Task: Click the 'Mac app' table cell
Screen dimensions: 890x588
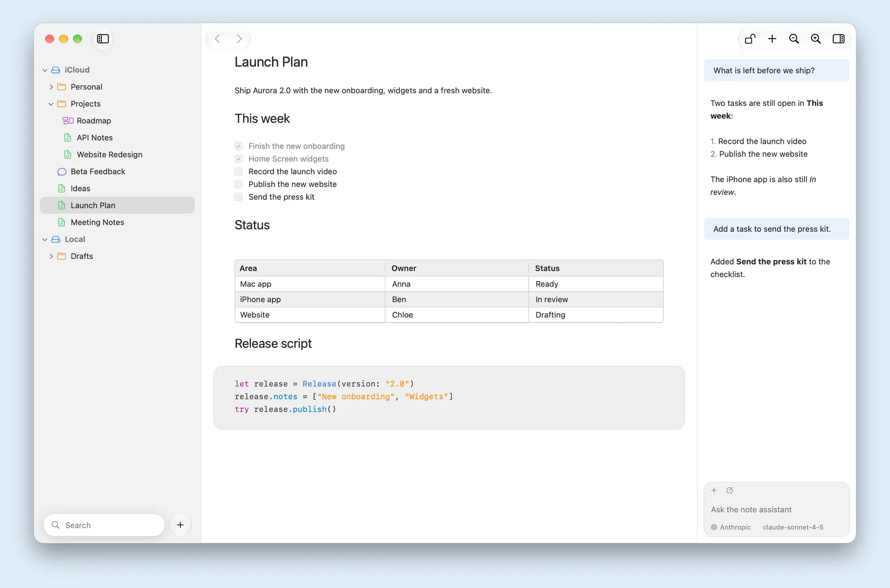Action: (310, 284)
